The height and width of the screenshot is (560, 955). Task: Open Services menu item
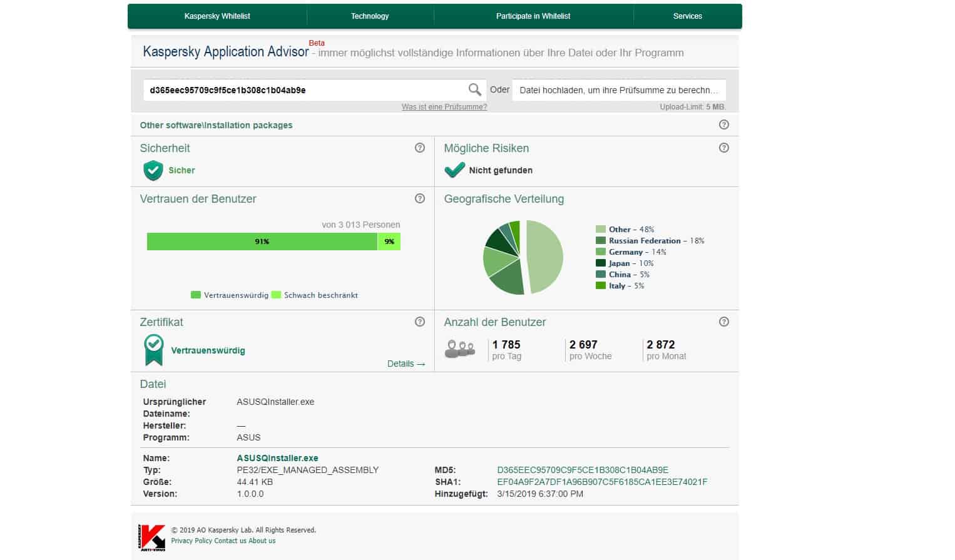pyautogui.click(x=688, y=16)
